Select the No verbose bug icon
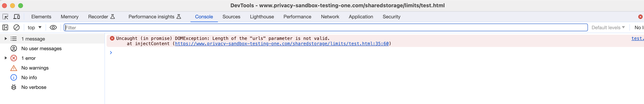Viewport: 644px width, 104px height. [14, 87]
